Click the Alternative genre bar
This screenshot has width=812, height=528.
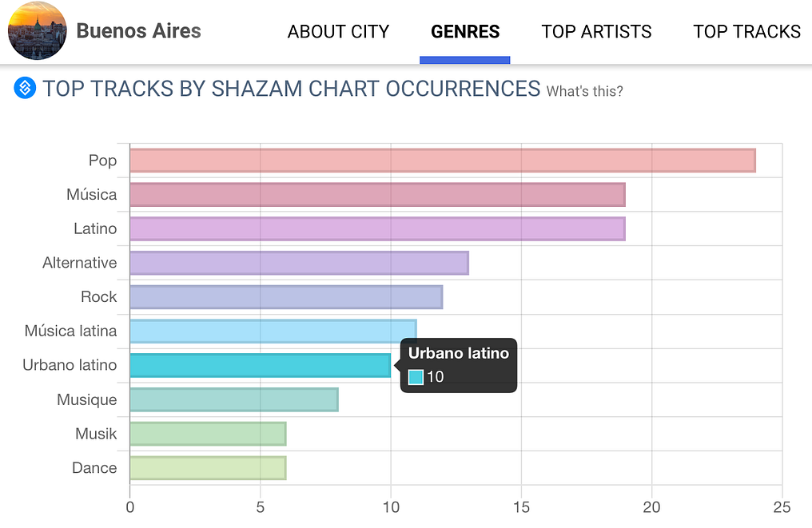coord(299,263)
